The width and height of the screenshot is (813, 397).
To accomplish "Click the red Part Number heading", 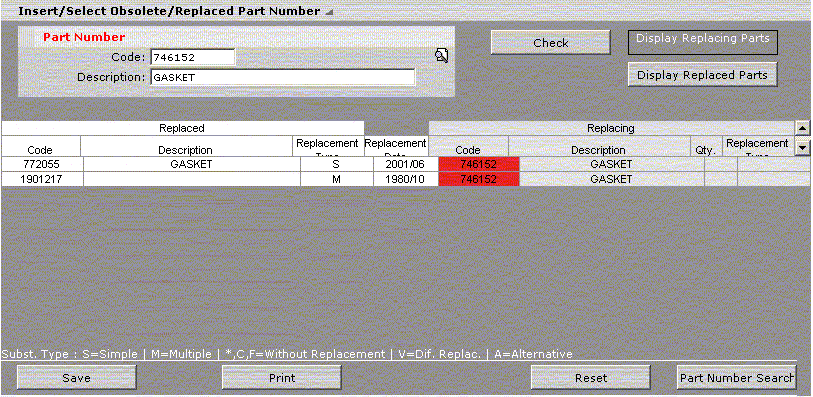I will point(84,37).
